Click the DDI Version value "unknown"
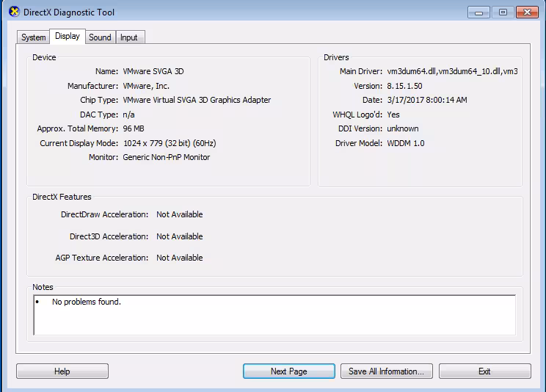 point(403,128)
